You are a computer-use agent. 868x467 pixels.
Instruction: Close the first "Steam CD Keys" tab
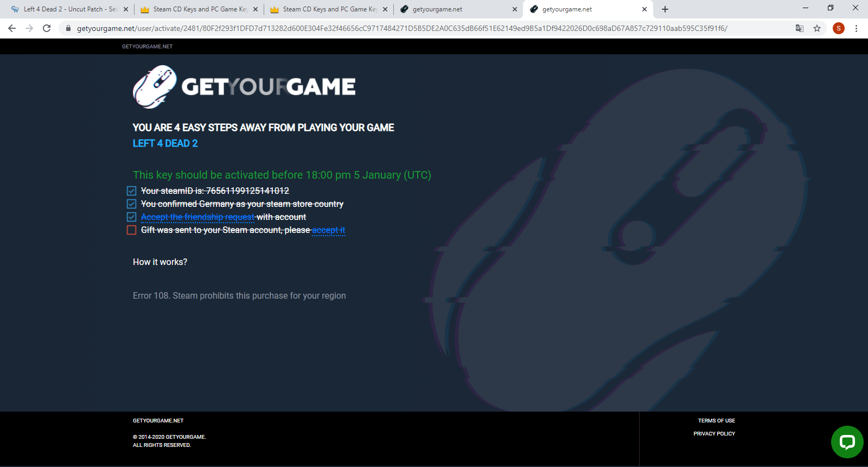[256, 9]
